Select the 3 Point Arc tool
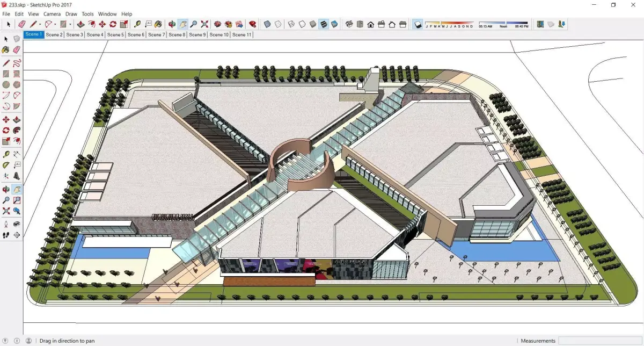This screenshot has width=644, height=346. pyautogui.click(x=6, y=106)
